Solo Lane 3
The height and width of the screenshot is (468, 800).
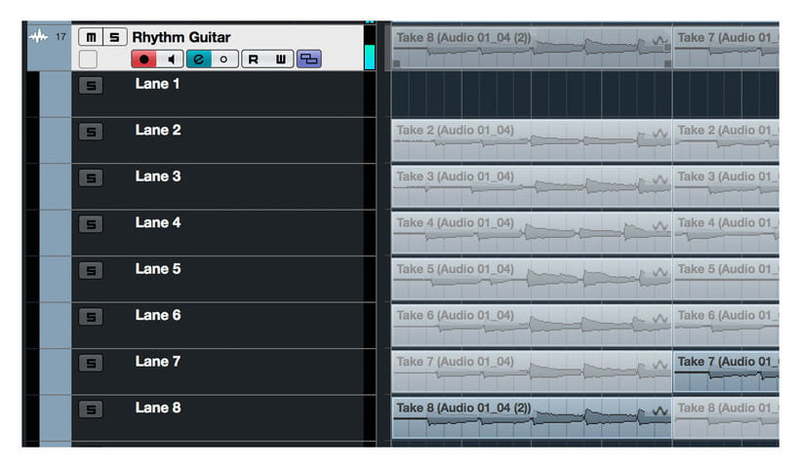[x=91, y=178]
